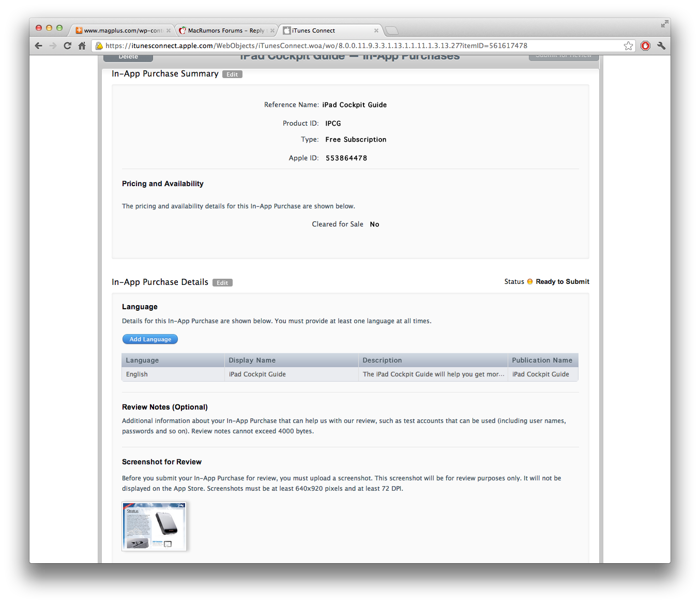The width and height of the screenshot is (700, 604).
Task: Open a new tab
Action: pos(392,31)
